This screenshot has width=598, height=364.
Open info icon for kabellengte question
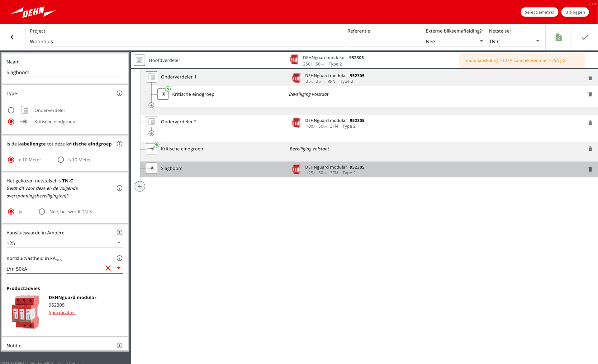[119, 144]
